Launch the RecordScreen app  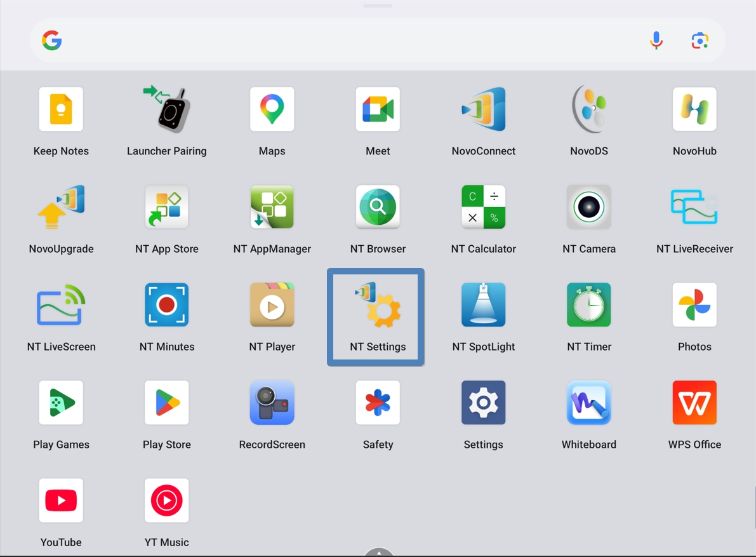(272, 403)
